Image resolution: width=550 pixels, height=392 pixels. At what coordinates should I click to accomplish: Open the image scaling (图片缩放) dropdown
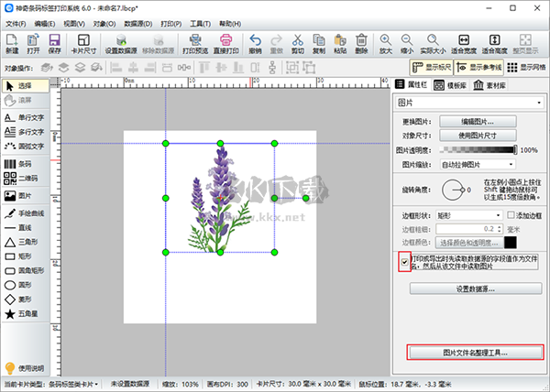point(478,164)
